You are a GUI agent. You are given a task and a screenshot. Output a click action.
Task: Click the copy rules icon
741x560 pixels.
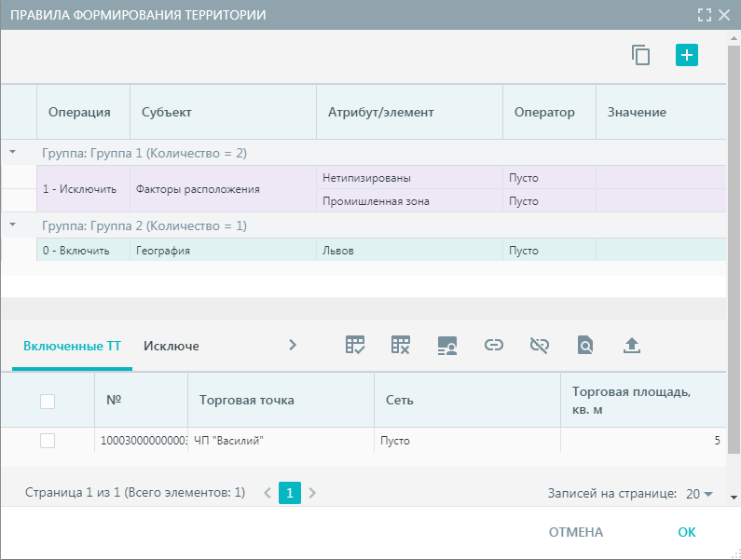coord(640,55)
